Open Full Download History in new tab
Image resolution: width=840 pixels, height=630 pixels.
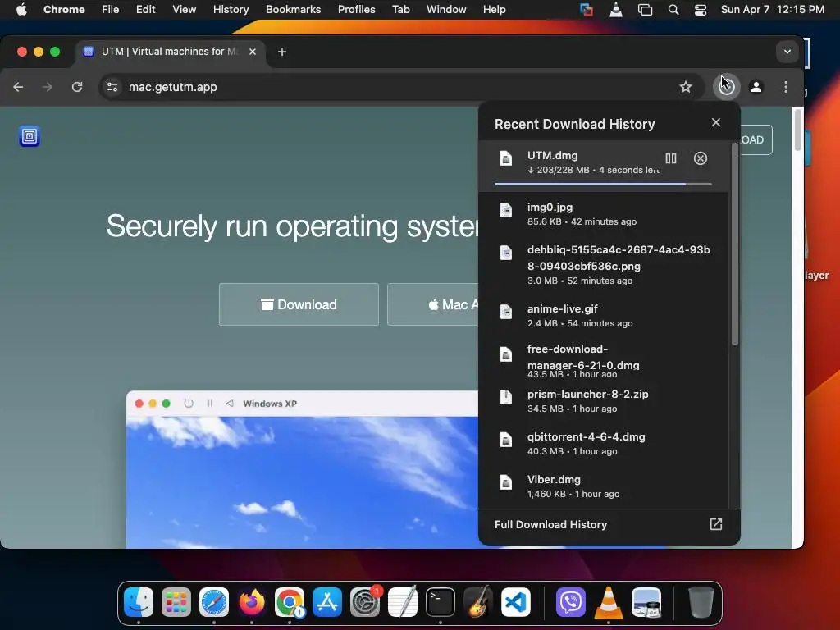coord(715,524)
